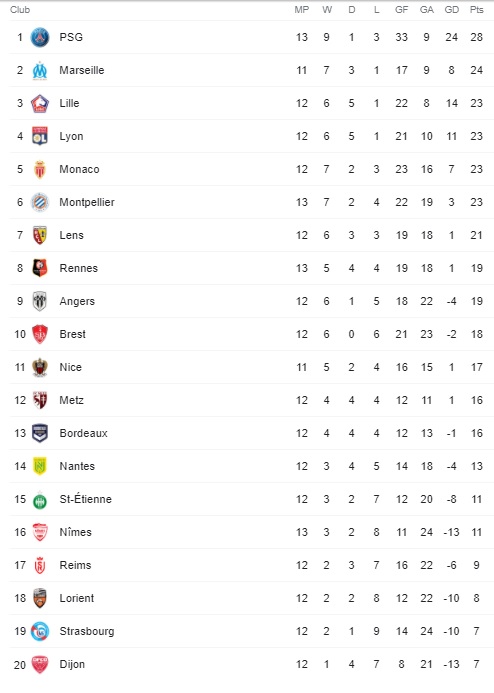Select the Lyon club badge
The width and height of the screenshot is (494, 693).
[40, 136]
